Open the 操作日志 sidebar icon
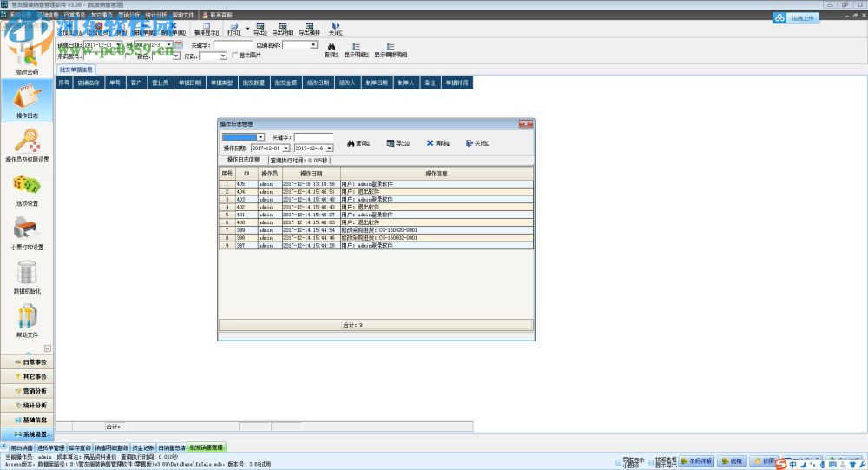This screenshot has width=868, height=470. 27,101
